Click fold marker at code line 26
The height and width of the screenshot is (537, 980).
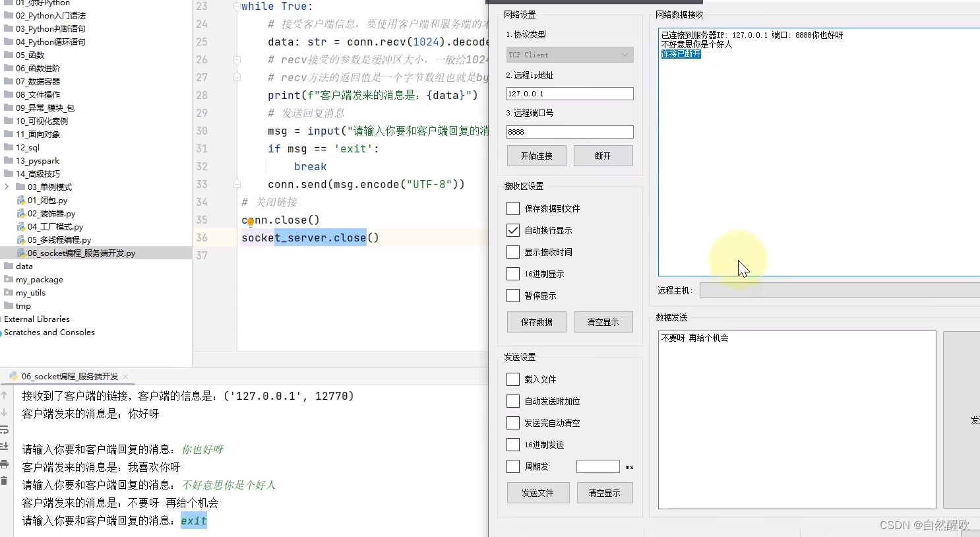pos(237,59)
